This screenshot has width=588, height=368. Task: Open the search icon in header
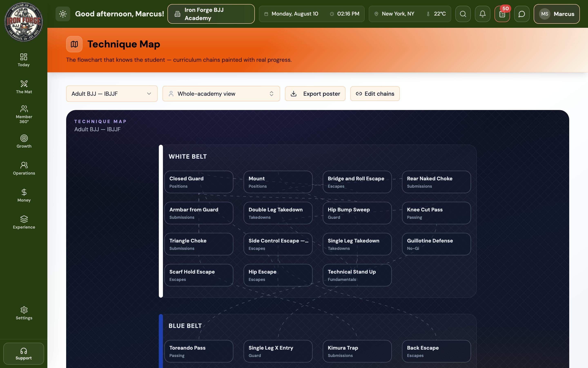tap(463, 14)
